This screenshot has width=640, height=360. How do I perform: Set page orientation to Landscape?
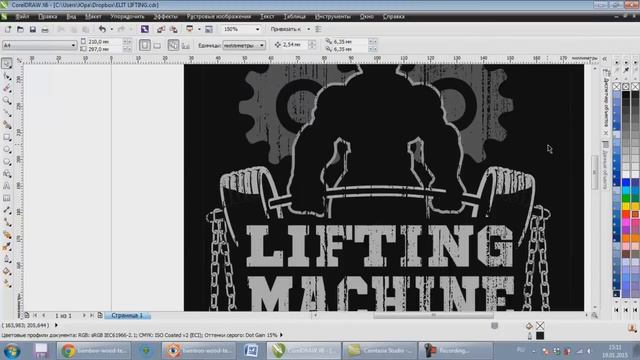(157, 45)
